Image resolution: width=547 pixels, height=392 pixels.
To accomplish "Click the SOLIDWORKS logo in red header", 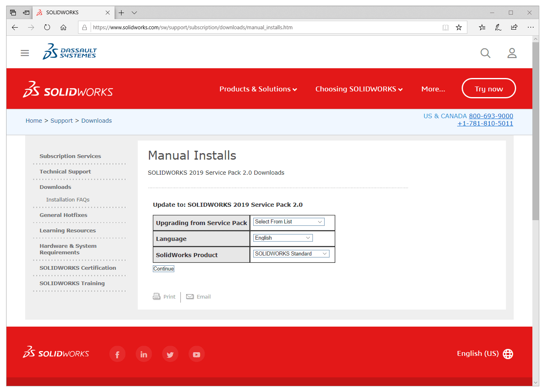I will (x=68, y=89).
